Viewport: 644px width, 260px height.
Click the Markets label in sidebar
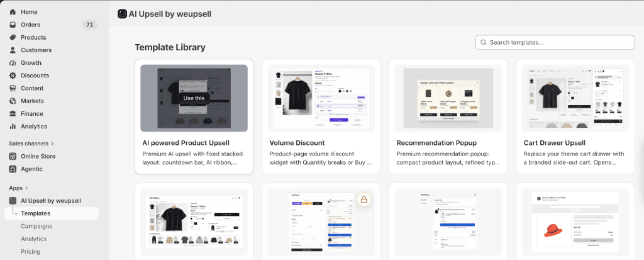click(32, 101)
